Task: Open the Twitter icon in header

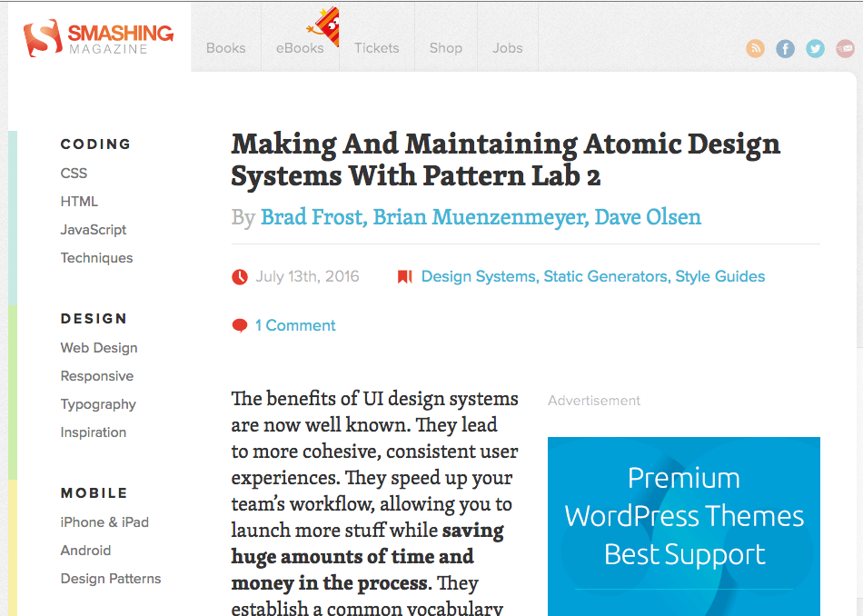Action: pyautogui.click(x=815, y=48)
